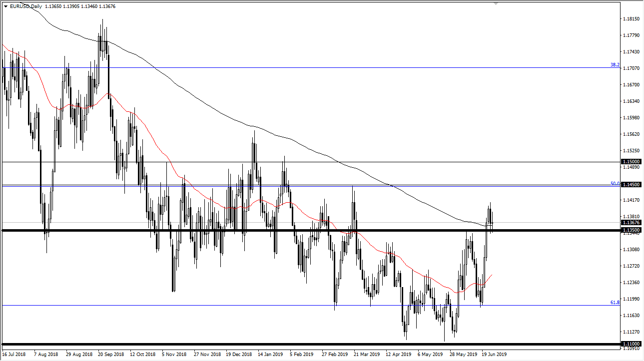Click the 1.14170 price axis value
Screen dimensions: 644x361
(x=632, y=200)
